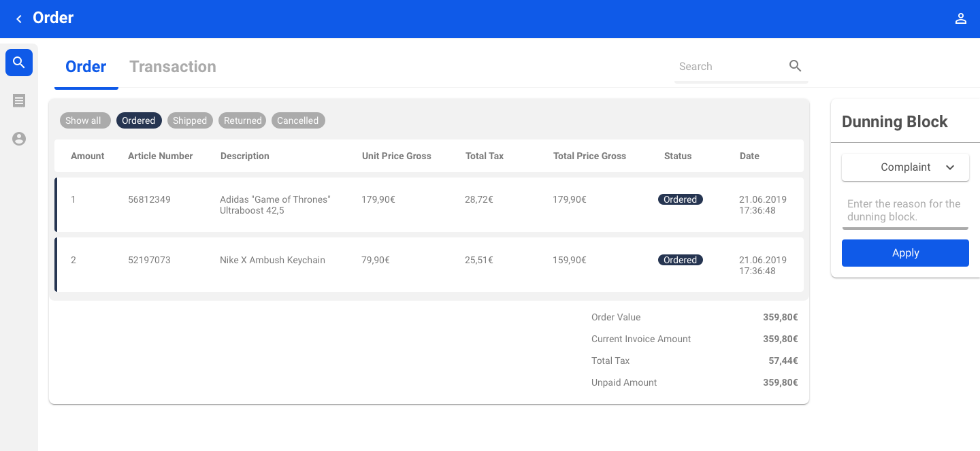Toggle the Ordered filter chip
The image size is (980, 451).
pyautogui.click(x=139, y=120)
